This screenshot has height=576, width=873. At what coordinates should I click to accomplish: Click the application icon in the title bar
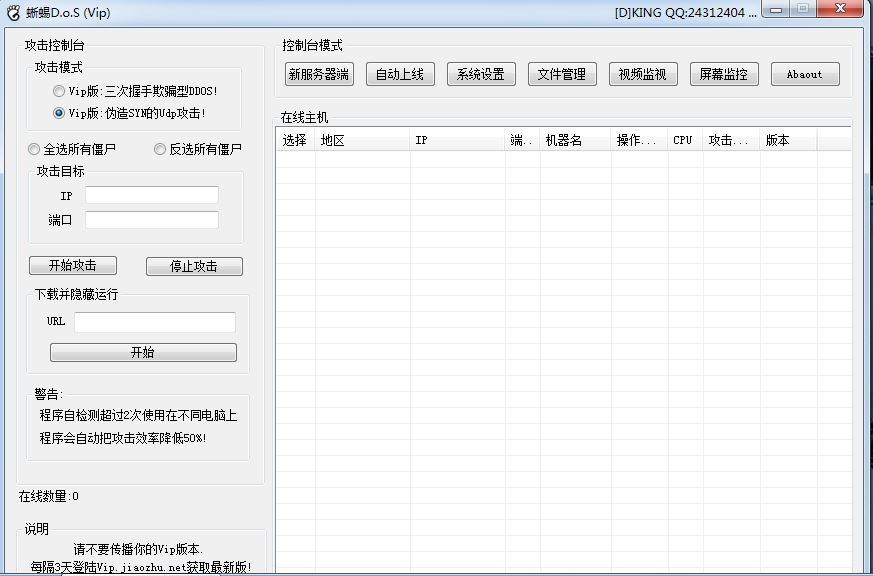13,12
